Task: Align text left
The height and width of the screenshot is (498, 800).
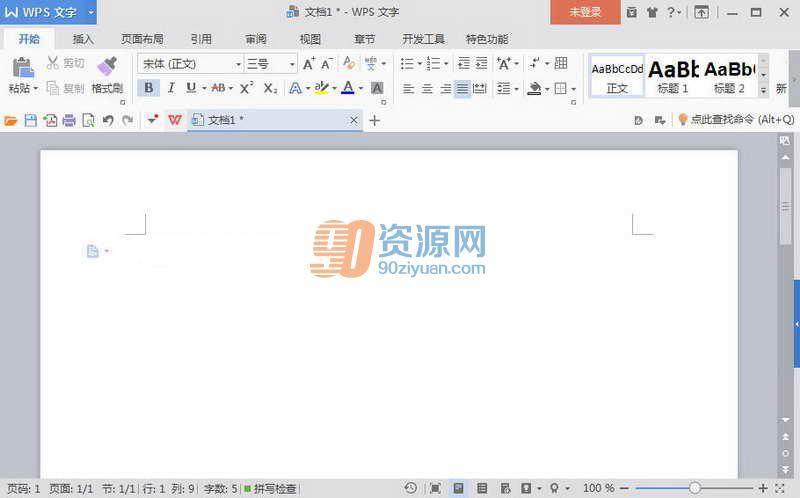Action: pyautogui.click(x=408, y=89)
